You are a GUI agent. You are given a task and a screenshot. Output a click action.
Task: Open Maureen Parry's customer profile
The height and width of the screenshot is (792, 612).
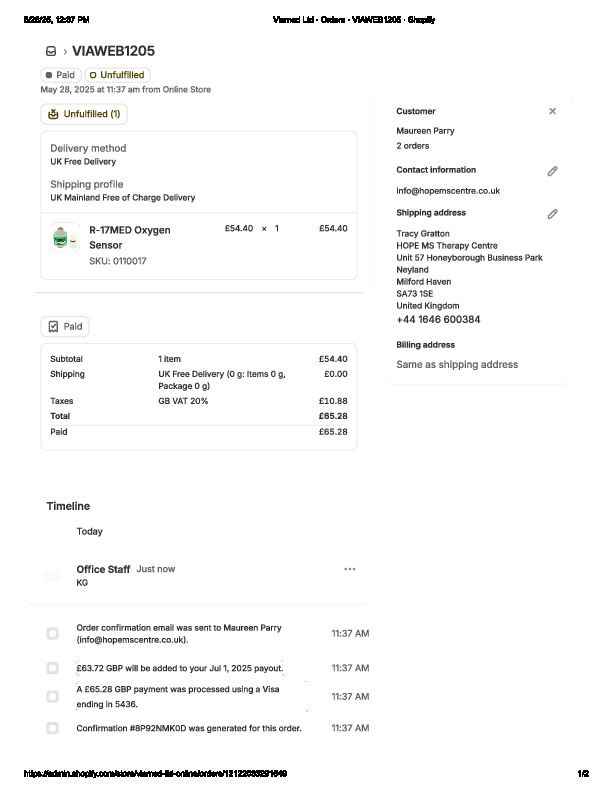pyautogui.click(x=423, y=131)
